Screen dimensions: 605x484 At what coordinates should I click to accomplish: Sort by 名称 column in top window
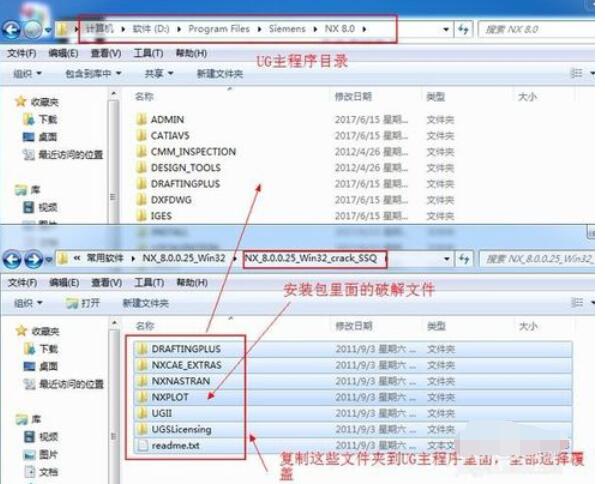tap(144, 96)
